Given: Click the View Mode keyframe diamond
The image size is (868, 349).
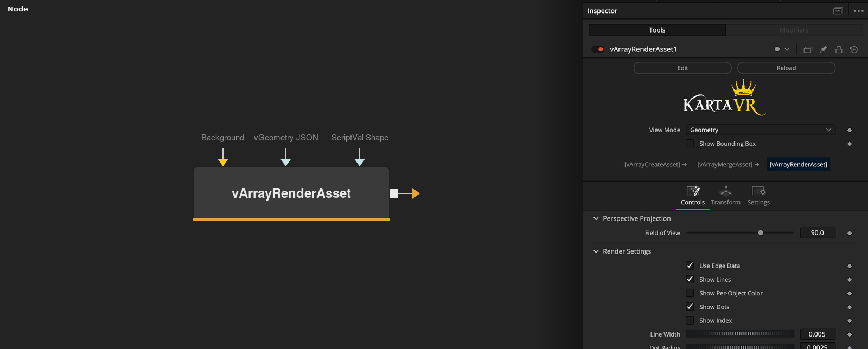Looking at the screenshot, I should click(x=850, y=130).
